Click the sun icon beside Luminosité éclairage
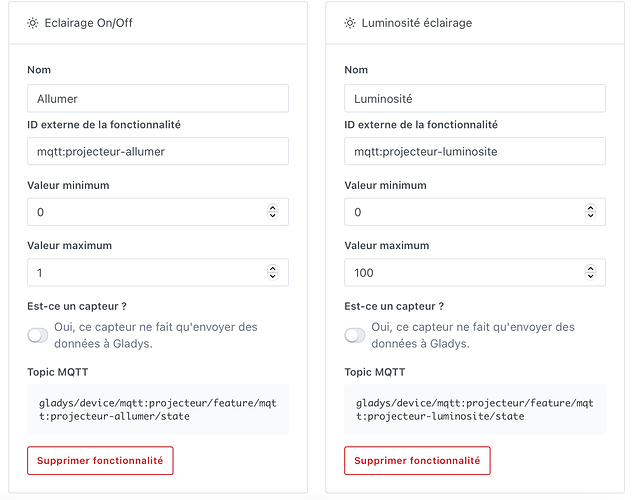This screenshot has height=500, width=635. coord(350,23)
